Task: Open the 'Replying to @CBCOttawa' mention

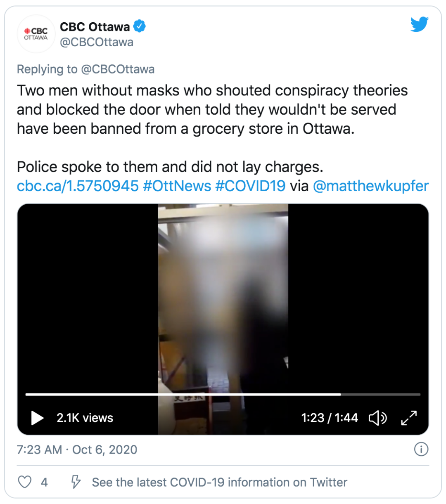Action: (x=118, y=69)
